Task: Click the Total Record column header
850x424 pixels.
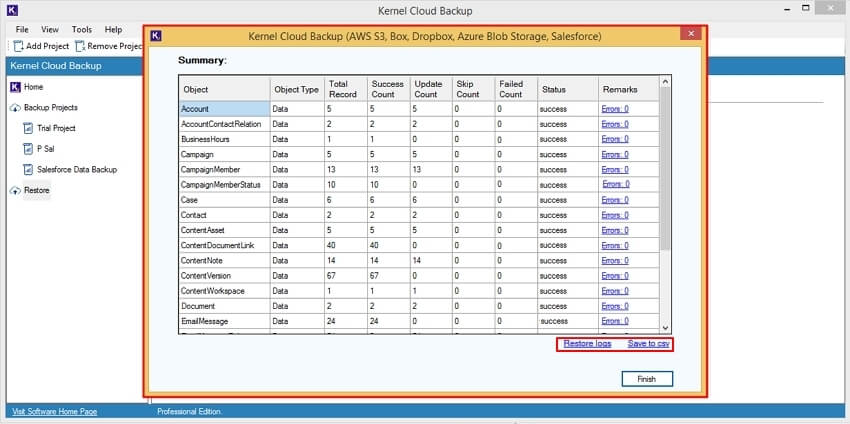Action: 345,89
